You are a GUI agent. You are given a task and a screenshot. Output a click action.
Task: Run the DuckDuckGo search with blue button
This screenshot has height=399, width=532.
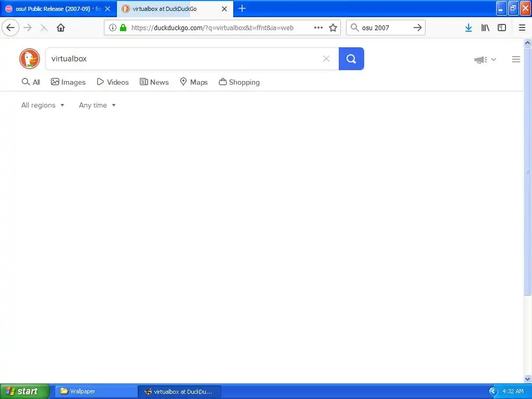pos(351,59)
